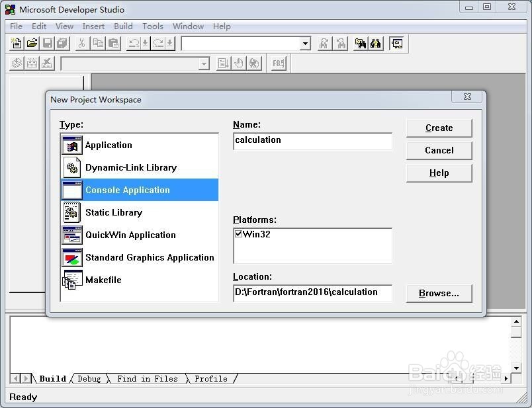Open the Build menu

pos(123,26)
